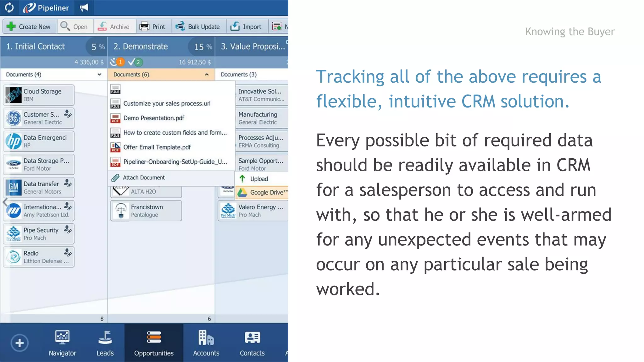Go to Accounts
This screenshot has height=362, width=644.
206,343
